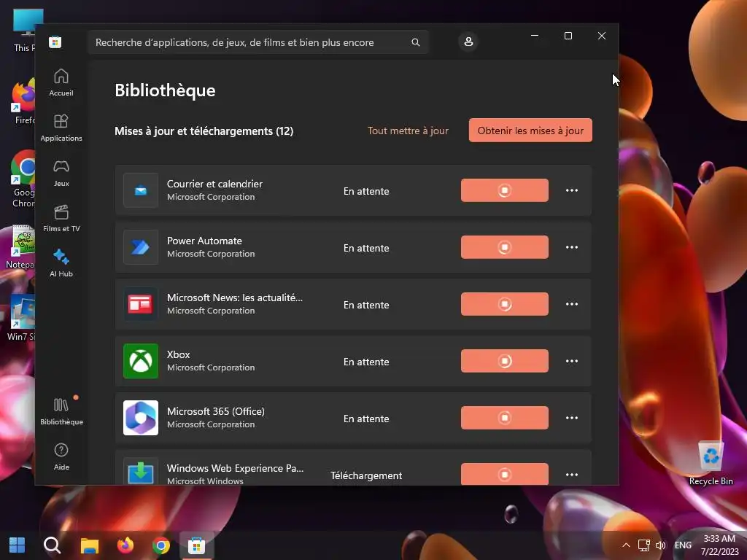Open the clock and date flyout

click(719, 545)
